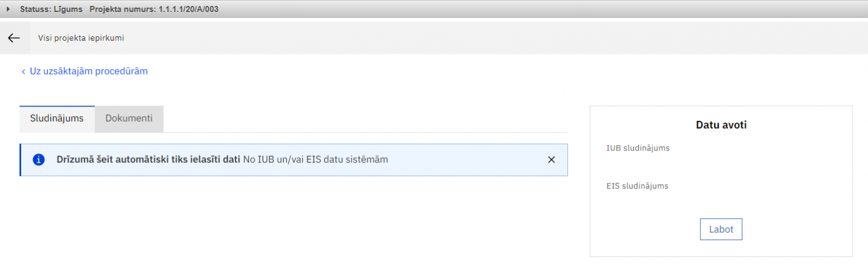
Task: Switch to the Sludinājums tab
Action: tap(57, 118)
